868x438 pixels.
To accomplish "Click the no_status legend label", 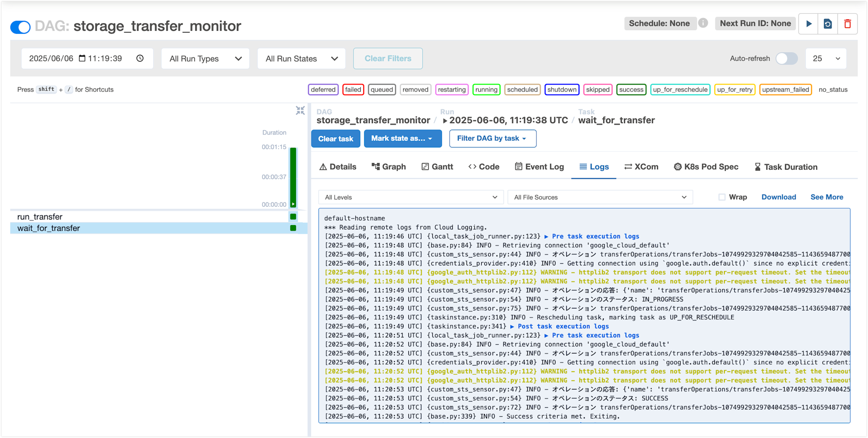I will [833, 89].
